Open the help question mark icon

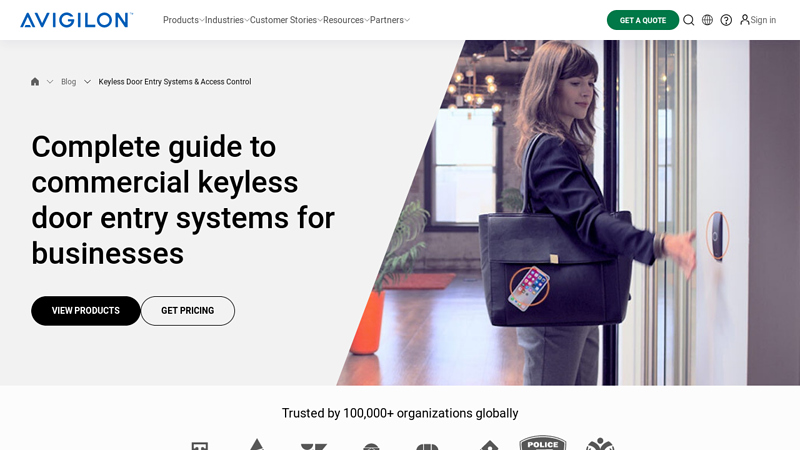pos(726,20)
